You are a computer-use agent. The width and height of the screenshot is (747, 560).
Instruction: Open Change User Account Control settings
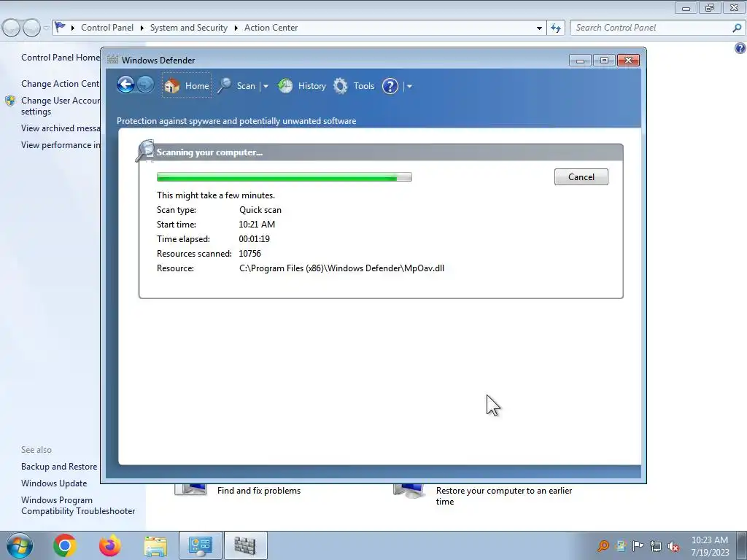(x=61, y=106)
